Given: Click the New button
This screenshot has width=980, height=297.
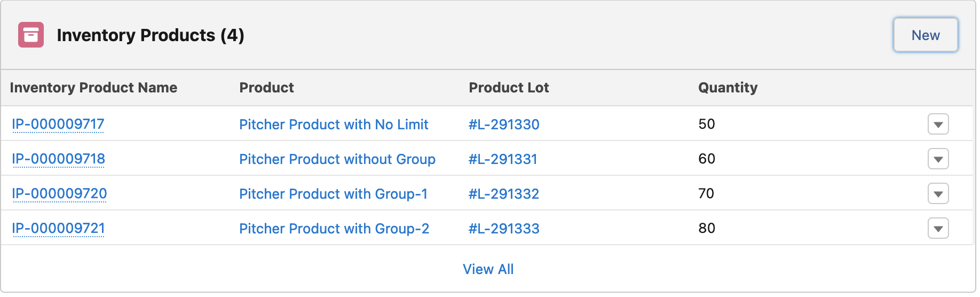Looking at the screenshot, I should pos(925,35).
